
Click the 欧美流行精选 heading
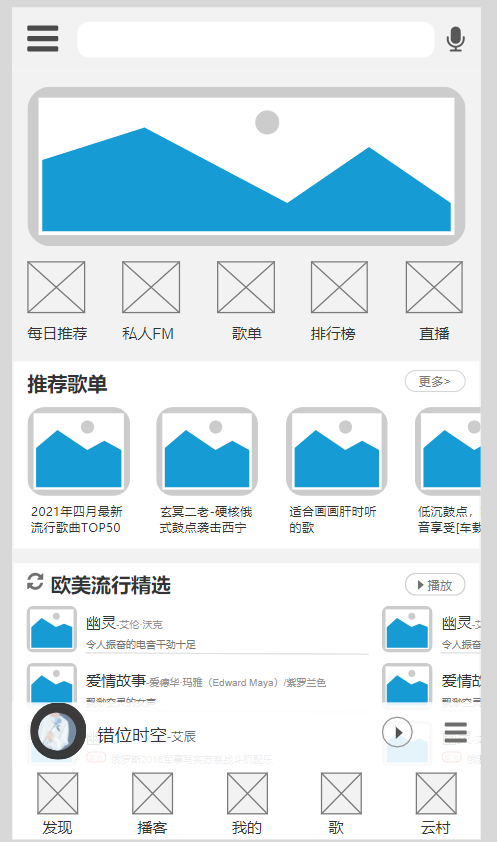111,585
